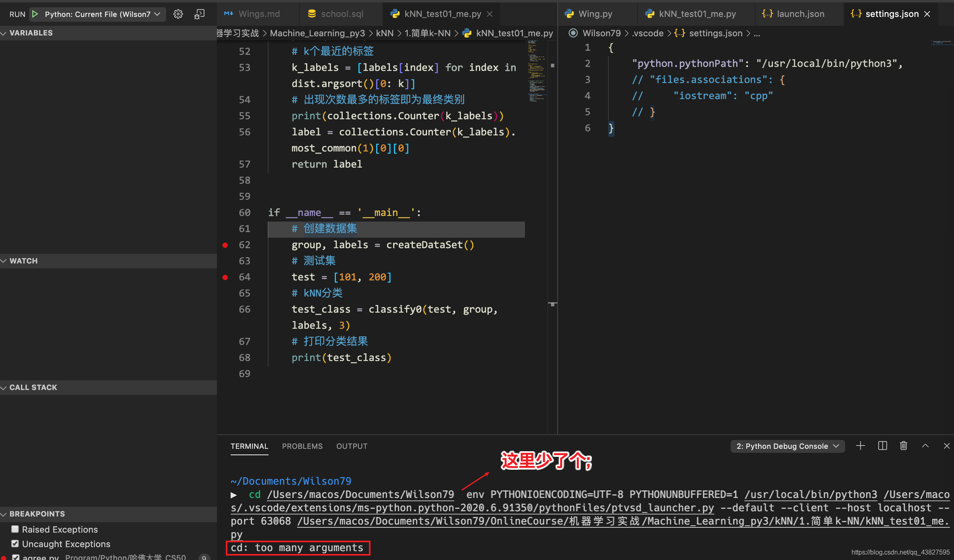The width and height of the screenshot is (954, 560).
Task: Split the terminal panel
Action: pos(882,446)
